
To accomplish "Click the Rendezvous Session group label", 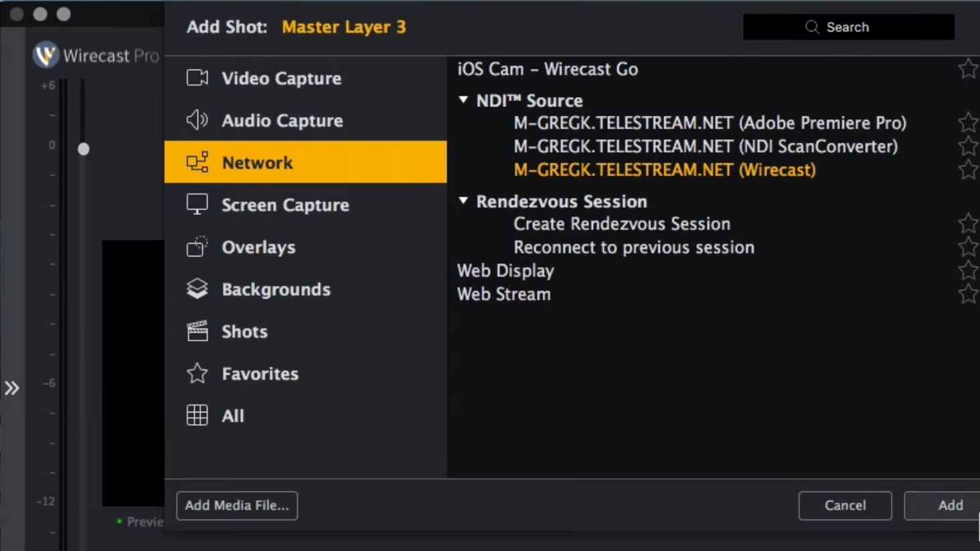I will pos(562,202).
